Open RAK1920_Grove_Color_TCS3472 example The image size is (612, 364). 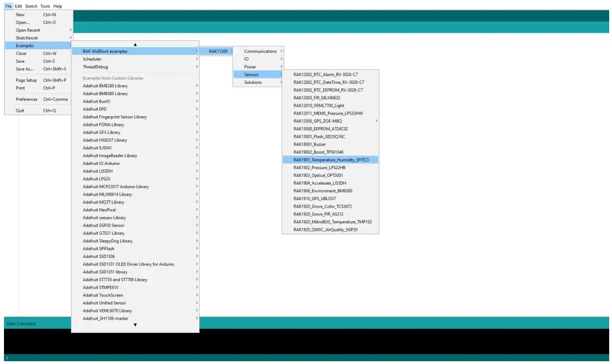click(330, 206)
